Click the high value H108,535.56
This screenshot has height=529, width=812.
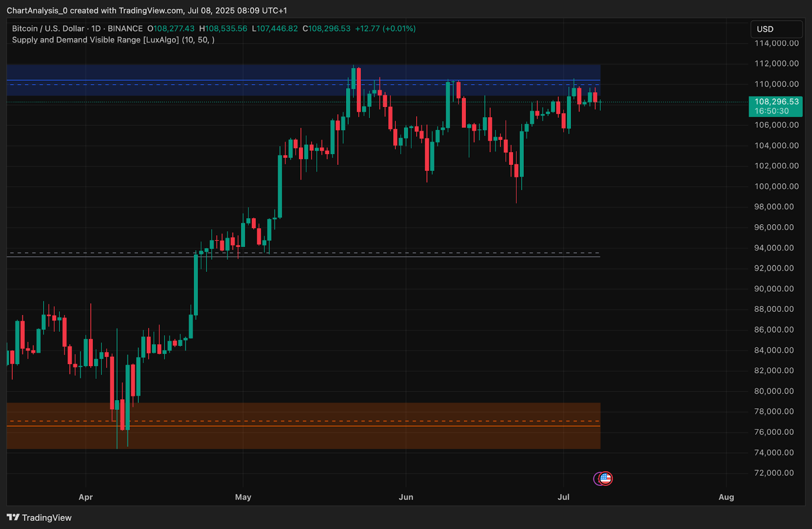pyautogui.click(x=223, y=28)
